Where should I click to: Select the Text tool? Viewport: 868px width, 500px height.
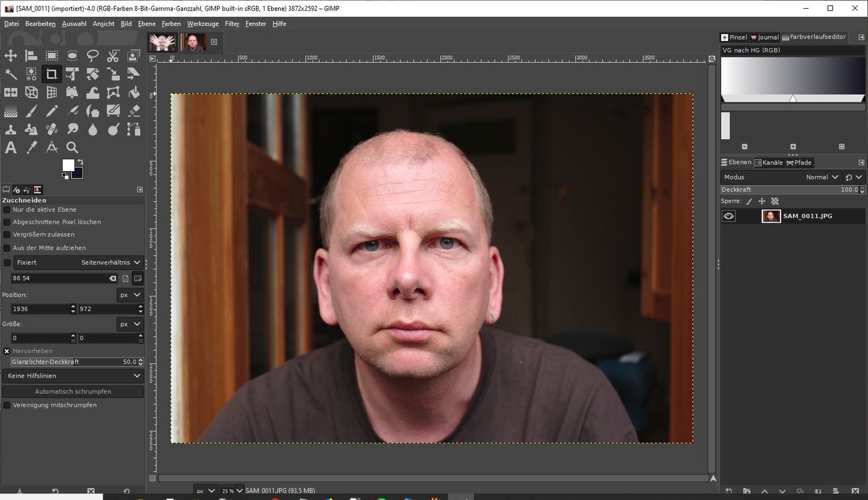[x=11, y=148]
